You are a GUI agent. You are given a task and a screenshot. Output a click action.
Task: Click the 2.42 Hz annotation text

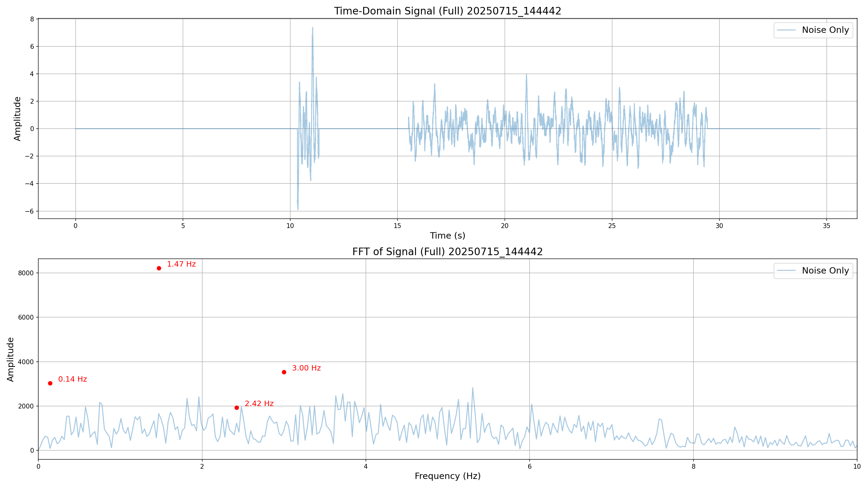(259, 403)
